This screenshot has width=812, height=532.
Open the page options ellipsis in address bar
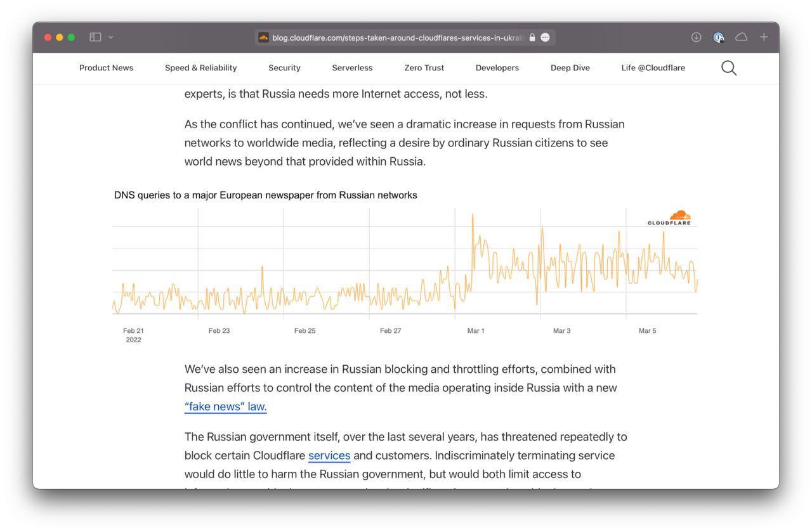(546, 37)
